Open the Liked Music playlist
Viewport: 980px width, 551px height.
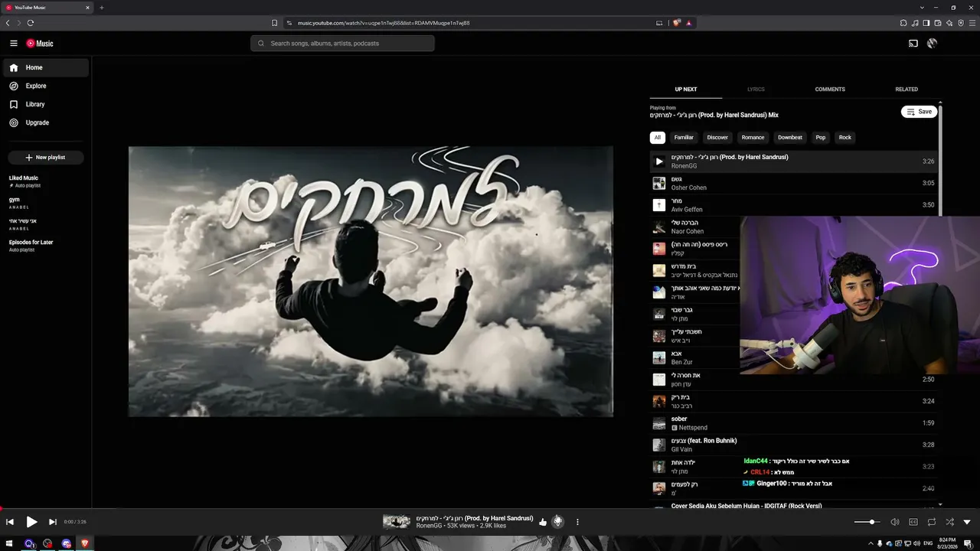(x=46, y=181)
